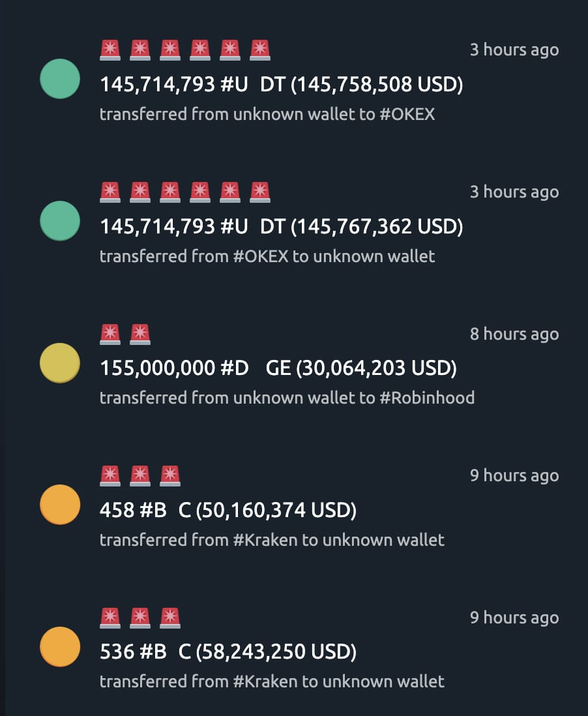The image size is (588, 716).
Task: Select the 458 #B C 50,160,374 USD headline
Action: tap(228, 510)
